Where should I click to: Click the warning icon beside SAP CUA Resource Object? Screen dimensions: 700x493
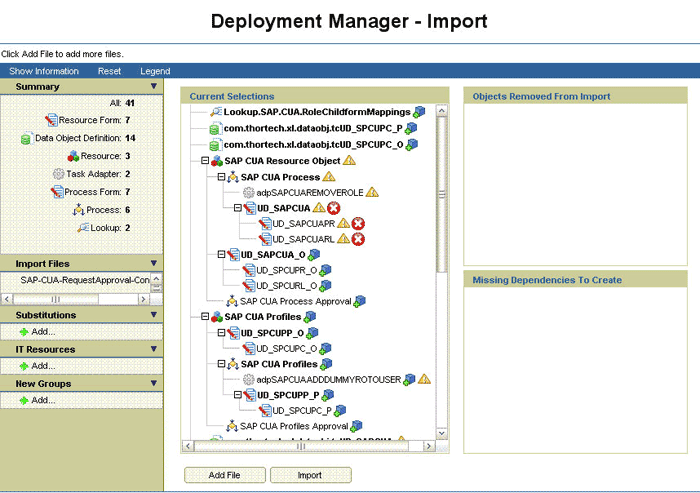tap(349, 160)
